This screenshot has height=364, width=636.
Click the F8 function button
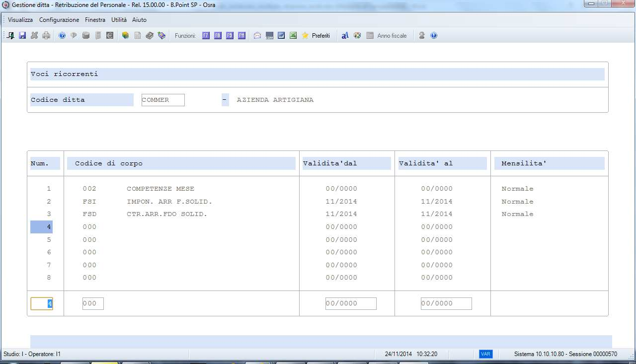point(218,36)
